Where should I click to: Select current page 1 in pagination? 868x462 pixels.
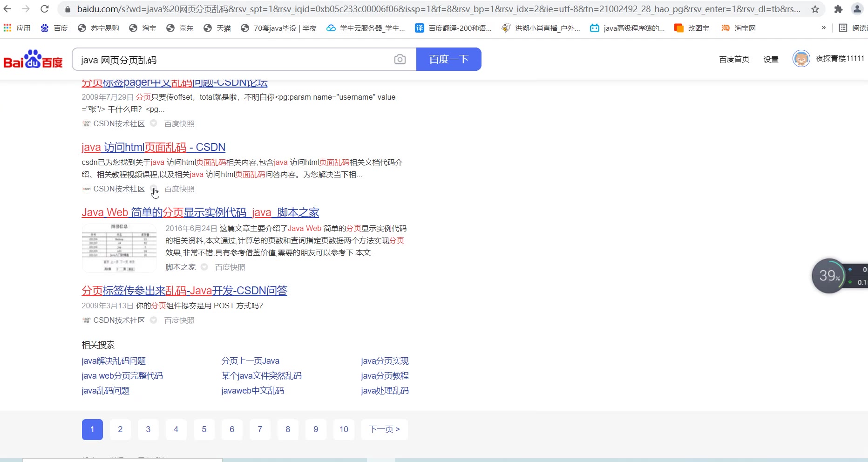tap(92, 429)
